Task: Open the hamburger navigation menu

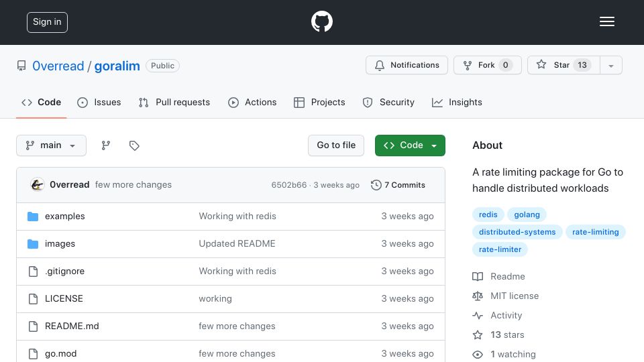Action: coord(606,21)
